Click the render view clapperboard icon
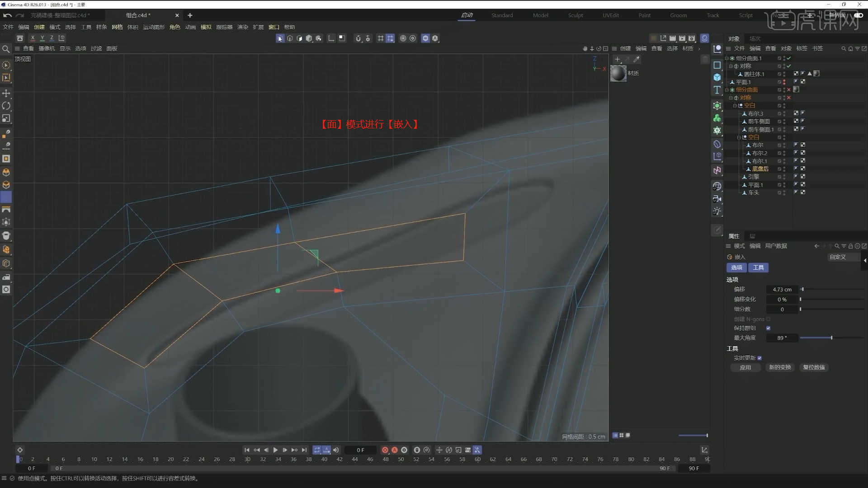 (x=673, y=38)
